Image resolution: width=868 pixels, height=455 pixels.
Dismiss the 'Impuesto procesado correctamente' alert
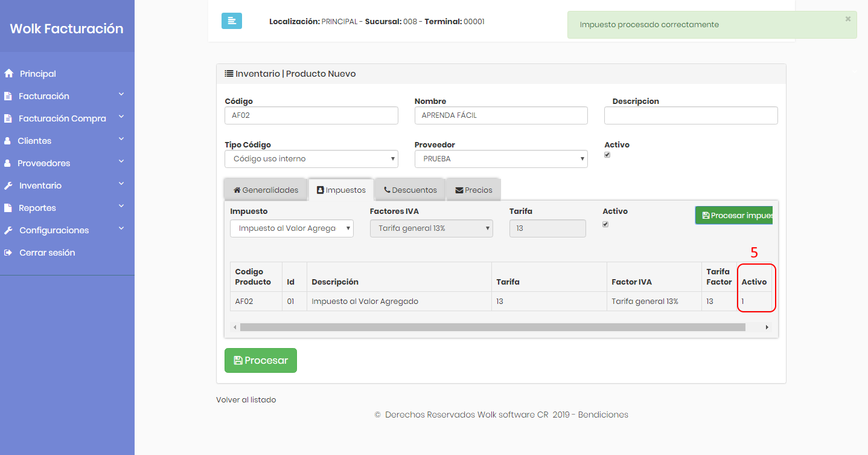847,19
